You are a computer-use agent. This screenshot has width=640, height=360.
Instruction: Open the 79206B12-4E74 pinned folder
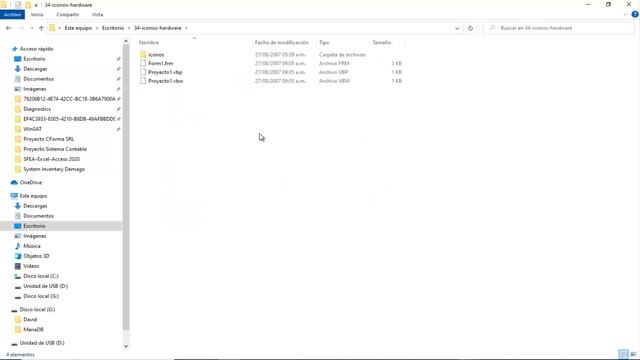pyautogui.click(x=69, y=99)
